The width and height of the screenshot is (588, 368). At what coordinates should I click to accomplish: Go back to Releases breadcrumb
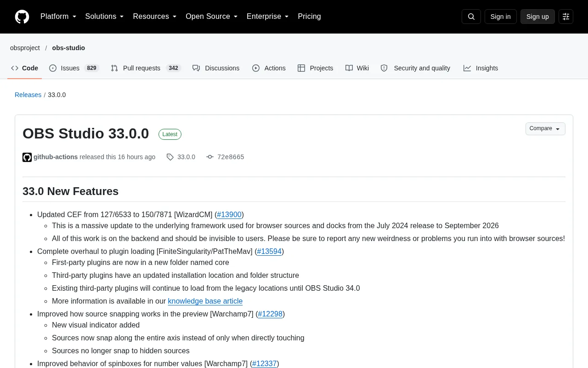[28, 95]
